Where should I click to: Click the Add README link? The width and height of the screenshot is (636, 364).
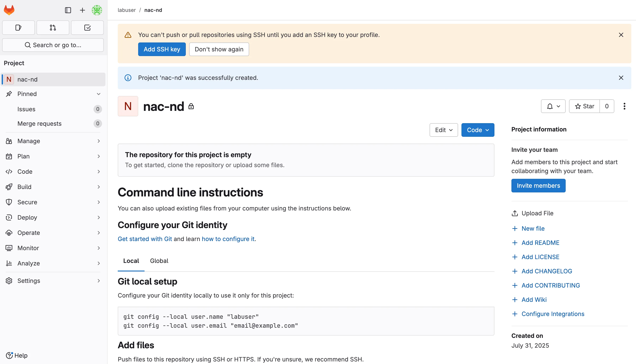click(x=540, y=243)
